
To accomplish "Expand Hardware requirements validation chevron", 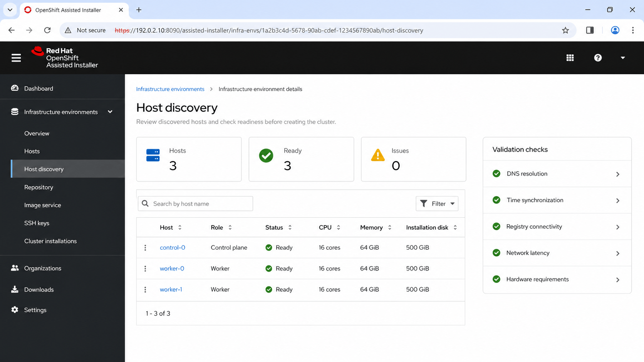I will point(618,280).
